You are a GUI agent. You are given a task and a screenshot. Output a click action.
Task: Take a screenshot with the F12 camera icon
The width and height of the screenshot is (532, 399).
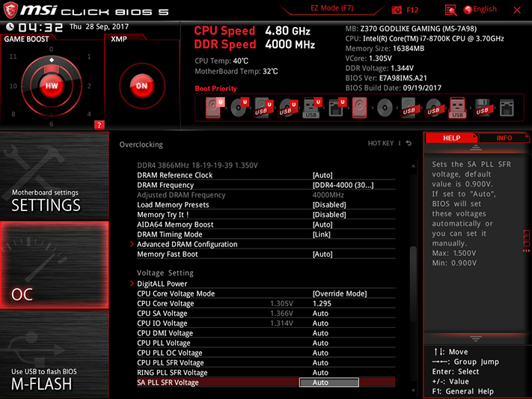pos(397,10)
